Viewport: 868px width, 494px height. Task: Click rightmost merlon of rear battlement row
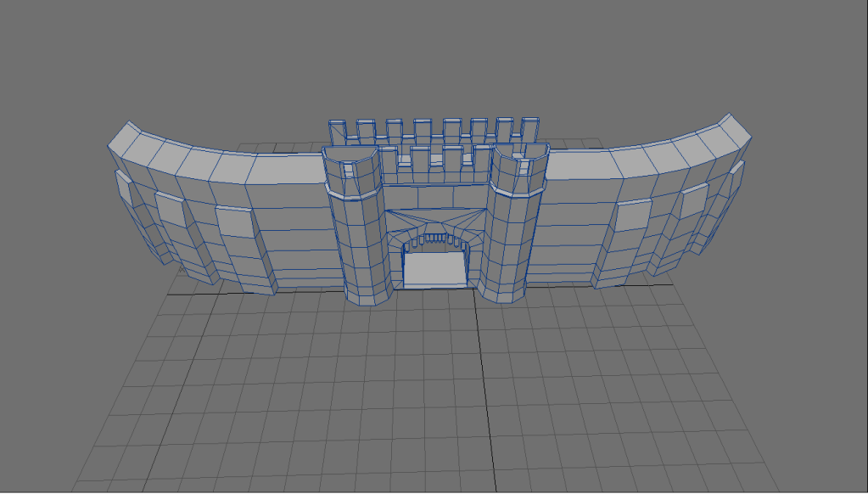(530, 129)
